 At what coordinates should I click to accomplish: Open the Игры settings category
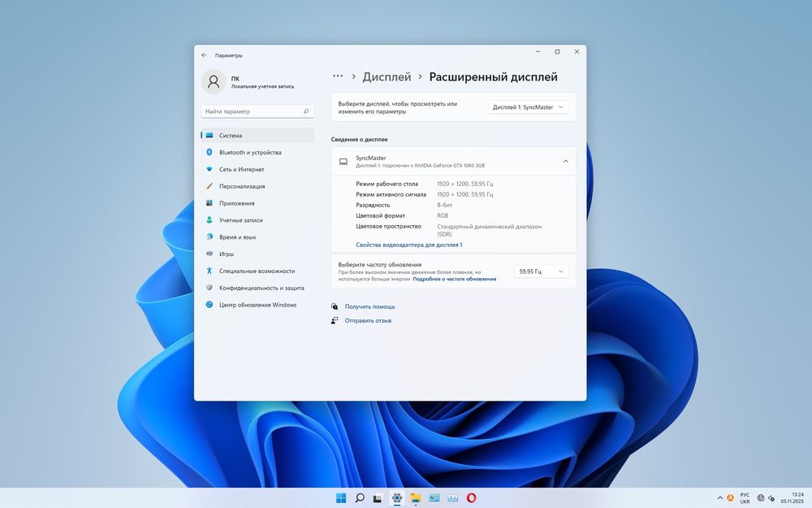(x=257, y=254)
